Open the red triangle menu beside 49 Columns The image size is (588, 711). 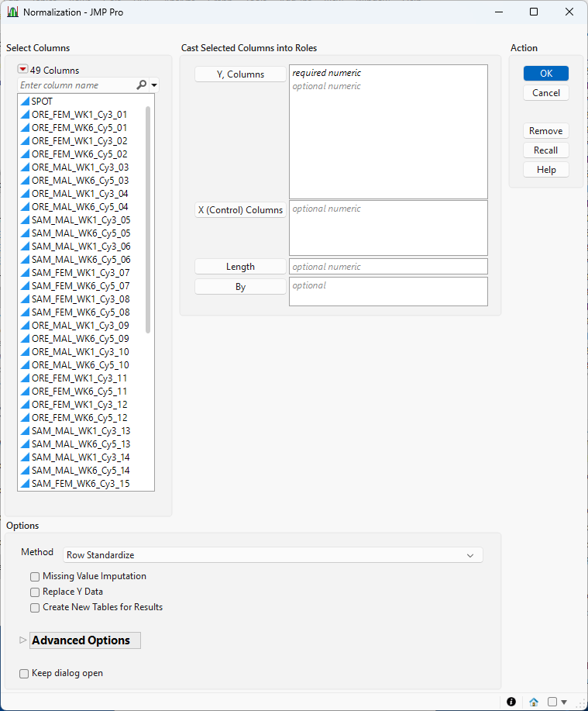pos(22,69)
